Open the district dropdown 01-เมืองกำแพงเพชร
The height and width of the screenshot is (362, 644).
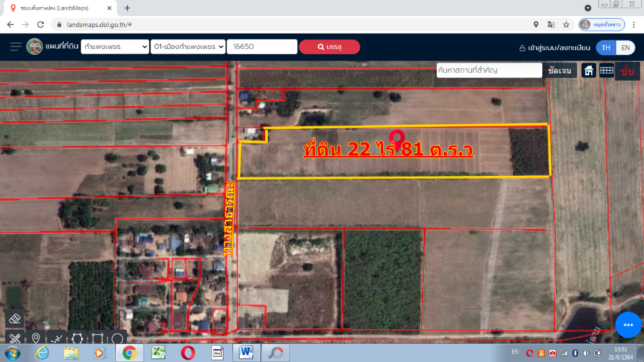(188, 46)
